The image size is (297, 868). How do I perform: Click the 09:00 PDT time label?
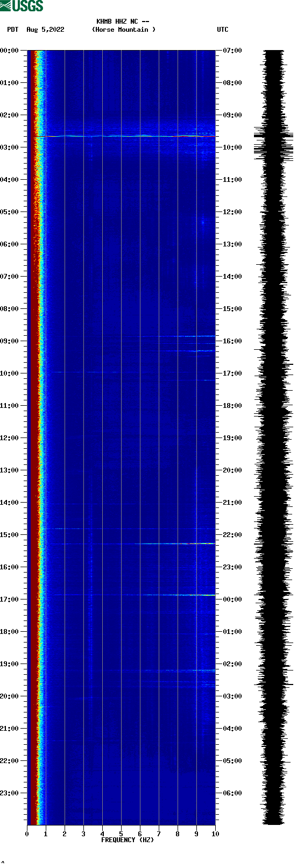[x=9, y=341]
